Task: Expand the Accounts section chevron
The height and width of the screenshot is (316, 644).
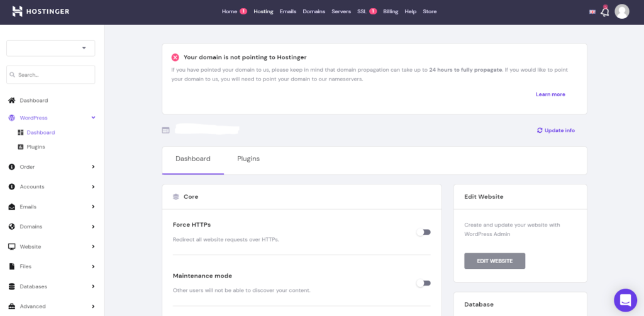Action: point(93,186)
